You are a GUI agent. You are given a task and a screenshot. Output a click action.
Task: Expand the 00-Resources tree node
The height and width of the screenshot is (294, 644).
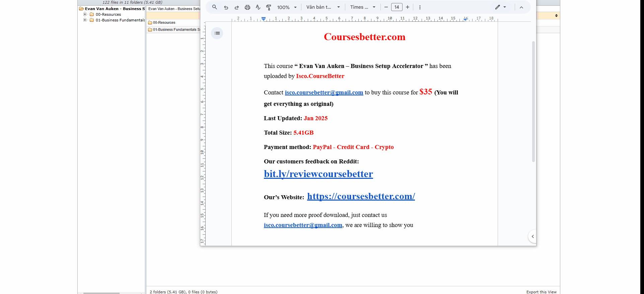click(85, 14)
